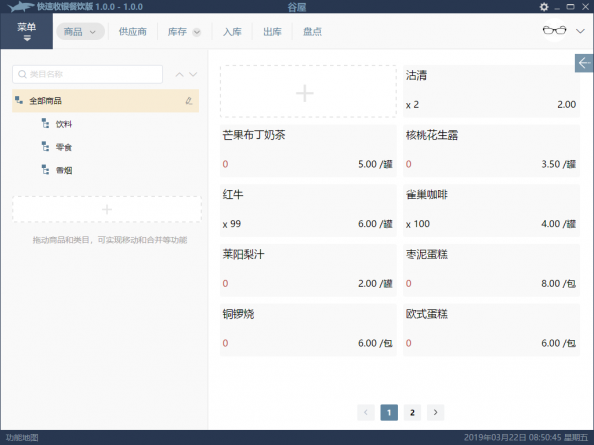Open the 枣泥蛋糕 product card

point(491,270)
